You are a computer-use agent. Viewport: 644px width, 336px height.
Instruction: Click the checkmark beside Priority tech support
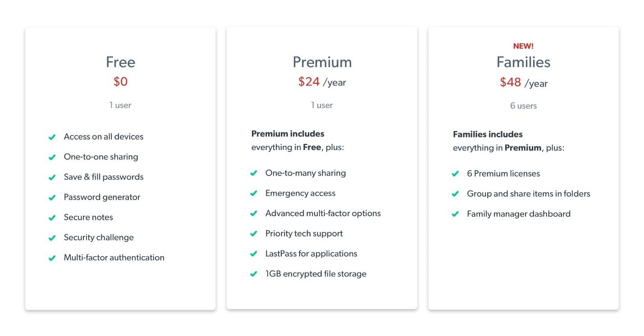coord(254,234)
